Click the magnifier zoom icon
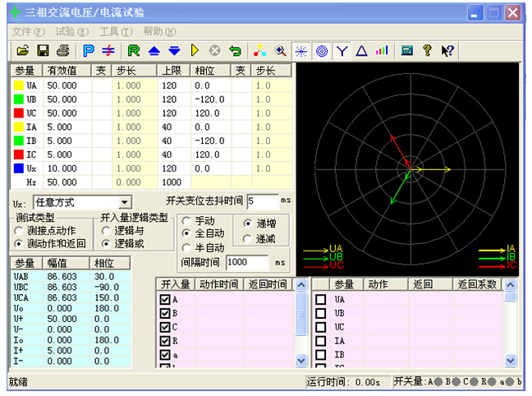The height and width of the screenshot is (396, 532). (280, 51)
